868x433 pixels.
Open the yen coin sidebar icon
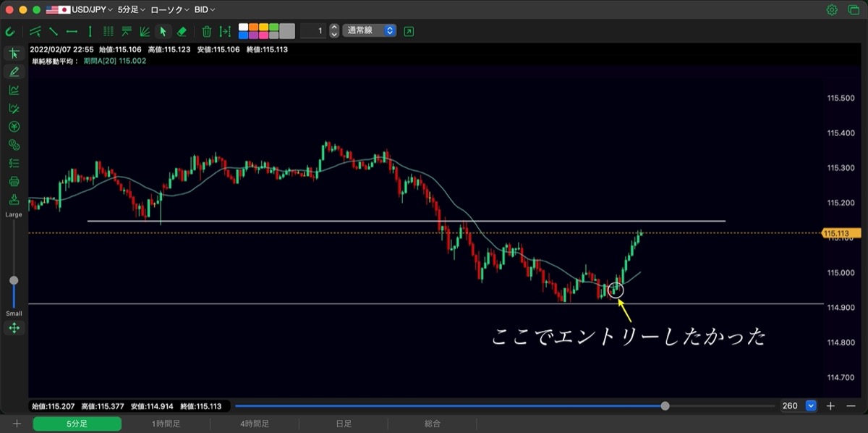14,127
